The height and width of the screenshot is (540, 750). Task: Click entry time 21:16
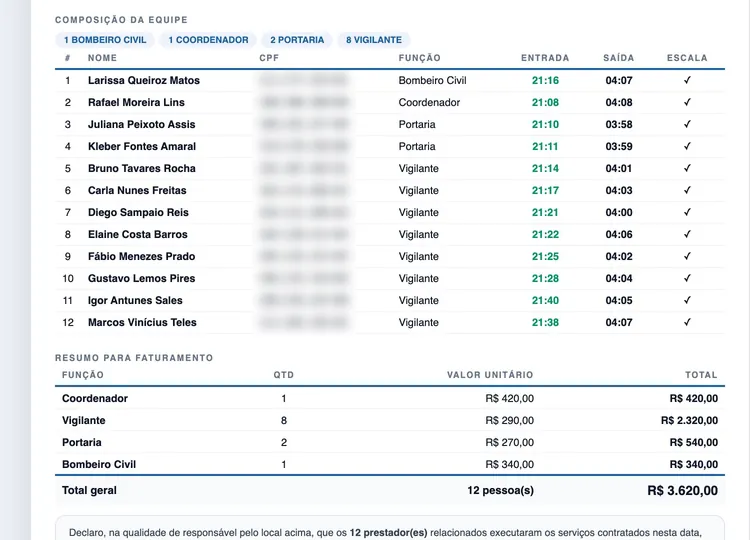click(x=545, y=80)
